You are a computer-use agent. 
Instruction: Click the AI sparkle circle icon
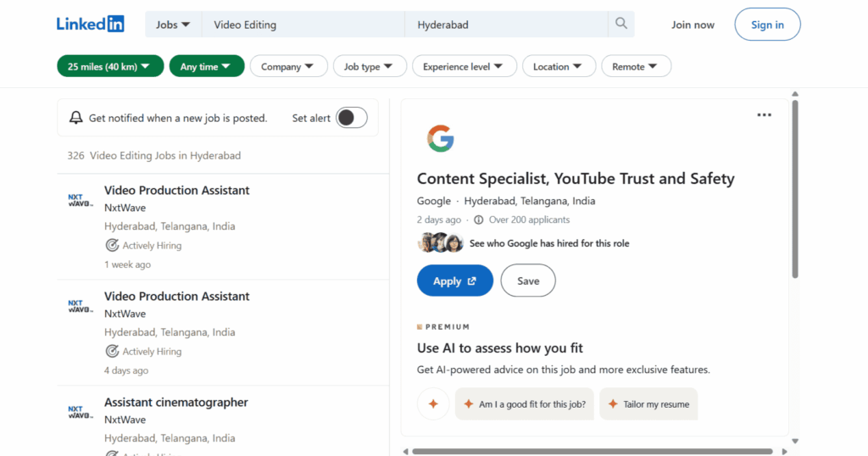[x=433, y=404]
